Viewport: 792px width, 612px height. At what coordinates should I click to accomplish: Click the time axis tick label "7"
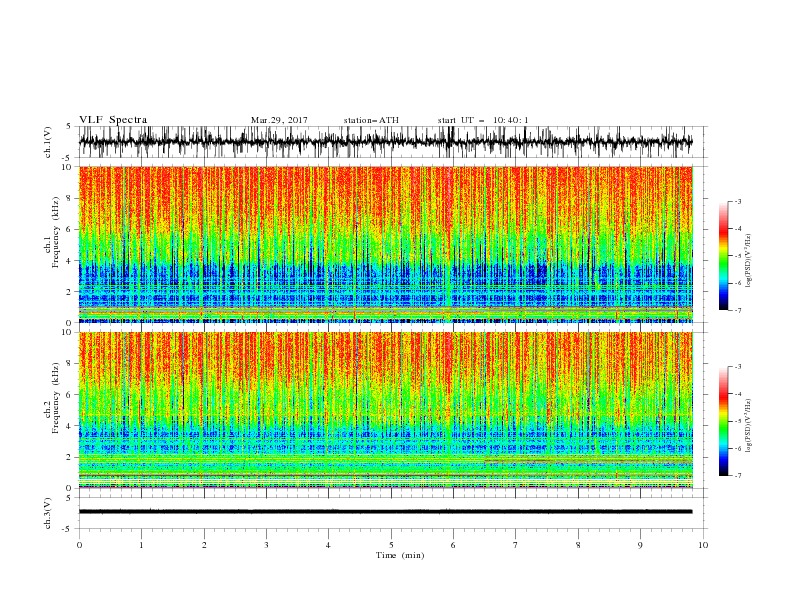(x=516, y=545)
